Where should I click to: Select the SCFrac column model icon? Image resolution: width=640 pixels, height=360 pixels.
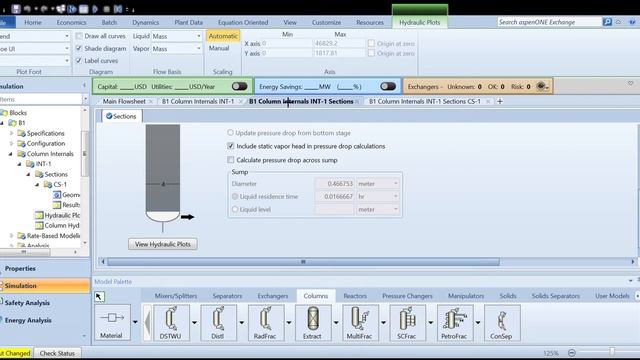(x=407, y=322)
